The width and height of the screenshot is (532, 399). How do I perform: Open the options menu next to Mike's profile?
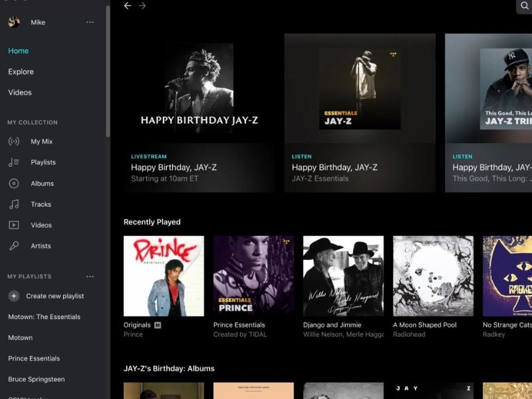click(x=90, y=23)
